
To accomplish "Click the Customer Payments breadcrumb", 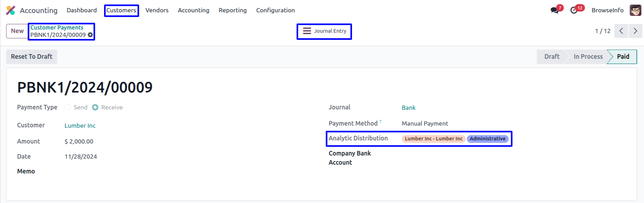I will 57,27.
